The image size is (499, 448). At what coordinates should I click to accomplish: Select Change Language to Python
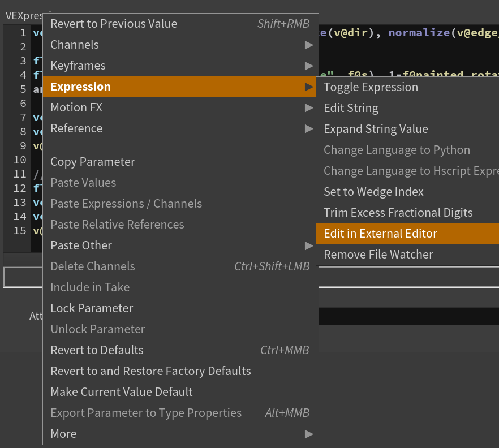tap(408, 150)
